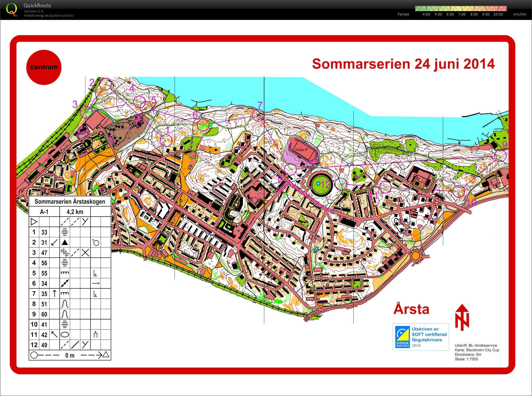Click the dotted path symbol in row 6
Viewport: 532px width, 396px height.
pyautogui.click(x=65, y=284)
